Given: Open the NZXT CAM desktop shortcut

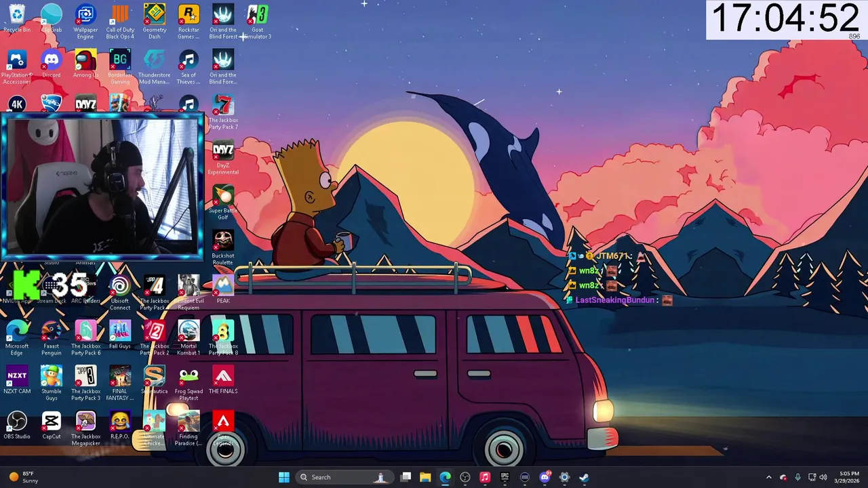Looking at the screenshot, I should pos(17,380).
